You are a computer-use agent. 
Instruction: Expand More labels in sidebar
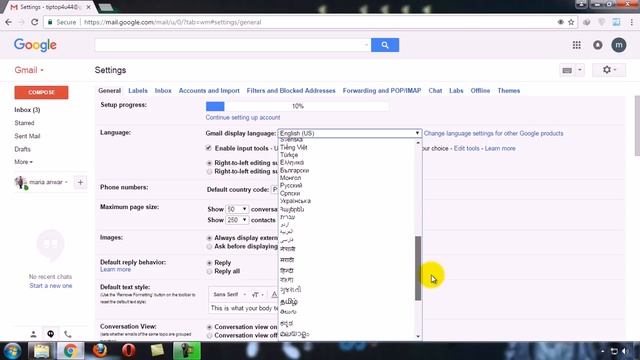click(x=23, y=162)
